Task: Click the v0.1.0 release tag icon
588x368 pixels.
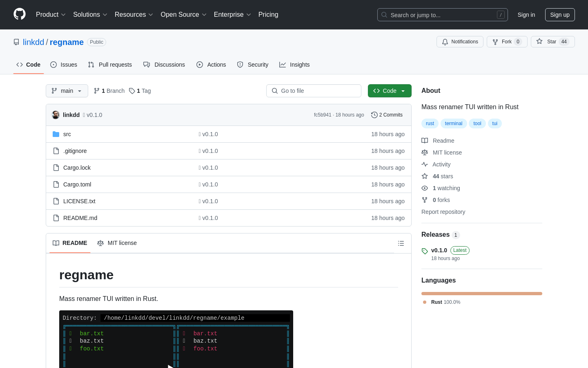Action: pos(425,251)
